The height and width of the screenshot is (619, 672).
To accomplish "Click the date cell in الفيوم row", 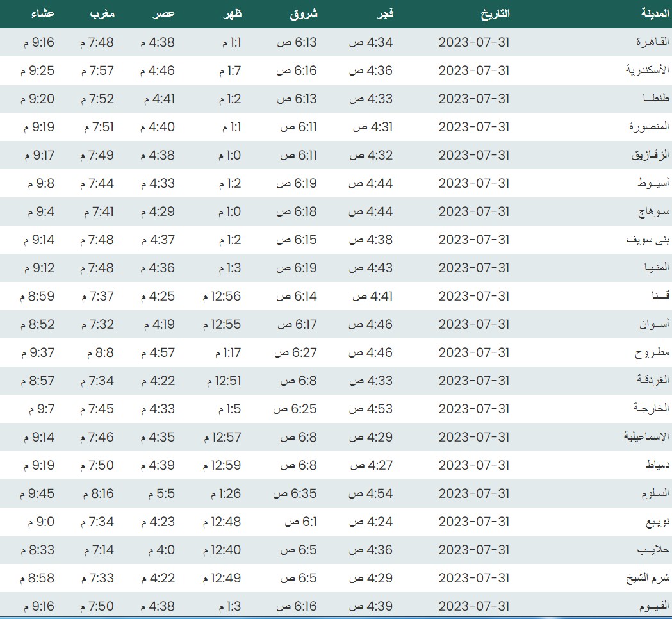I will [473, 606].
